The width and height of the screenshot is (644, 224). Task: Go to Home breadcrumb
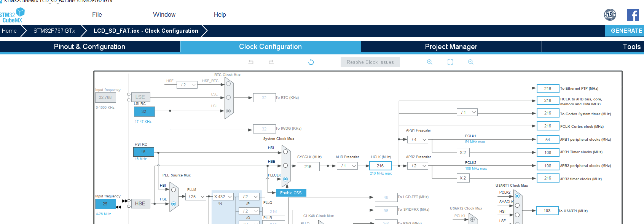coord(10,31)
